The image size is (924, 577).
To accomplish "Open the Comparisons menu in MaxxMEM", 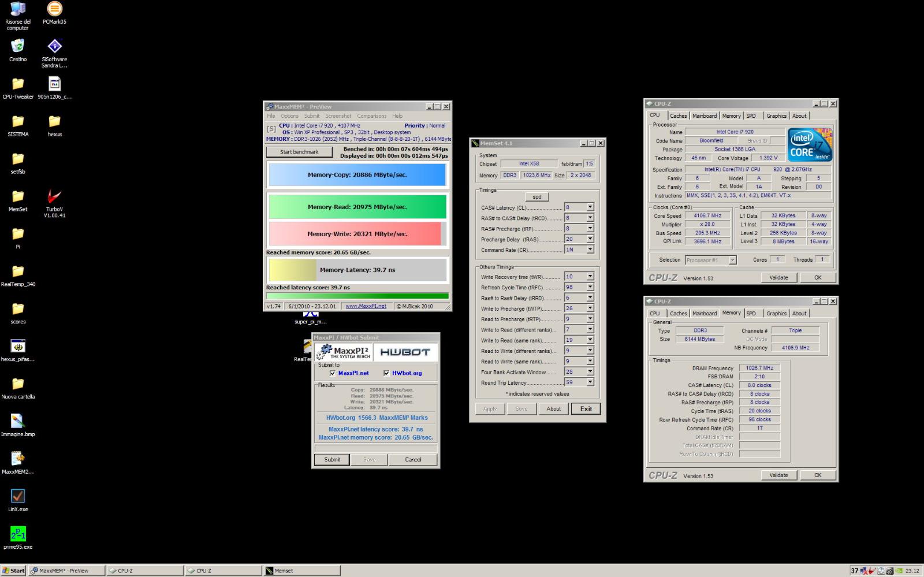I will coord(371,116).
